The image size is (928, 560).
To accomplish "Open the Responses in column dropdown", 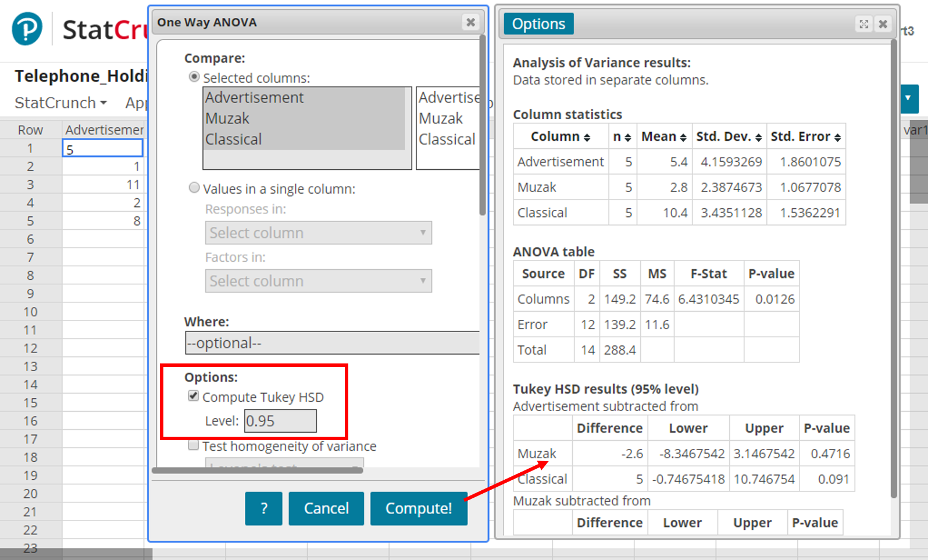I will pos(318,233).
